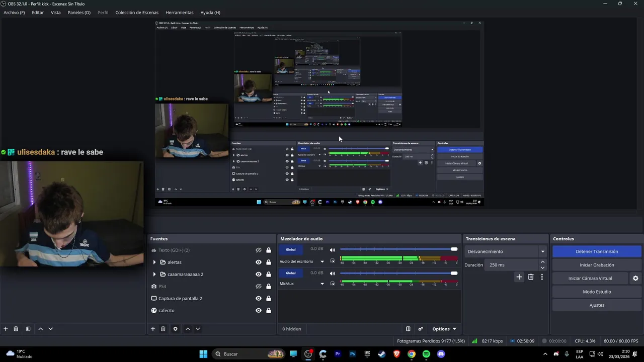Unlock the alertas group
The width and height of the screenshot is (644, 362).
(269, 262)
